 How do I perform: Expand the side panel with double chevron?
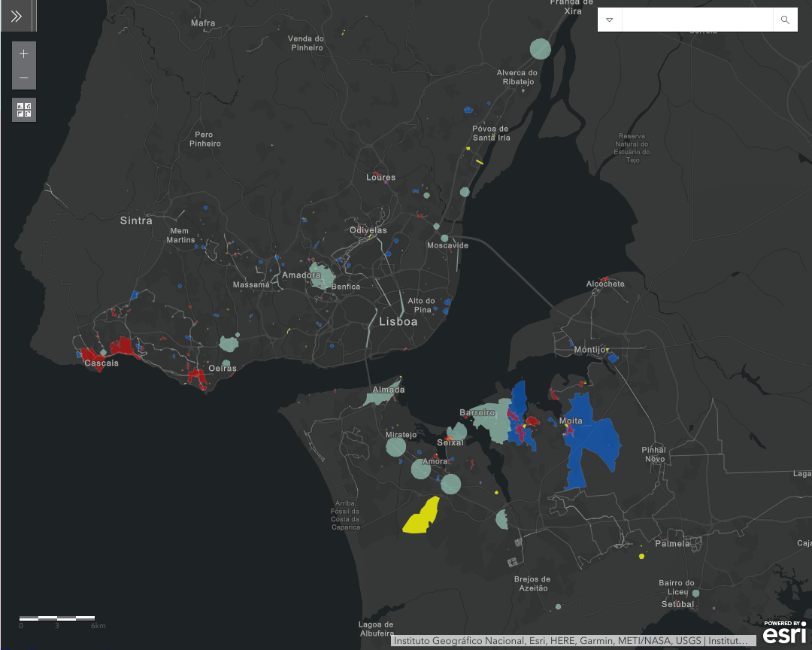point(17,16)
